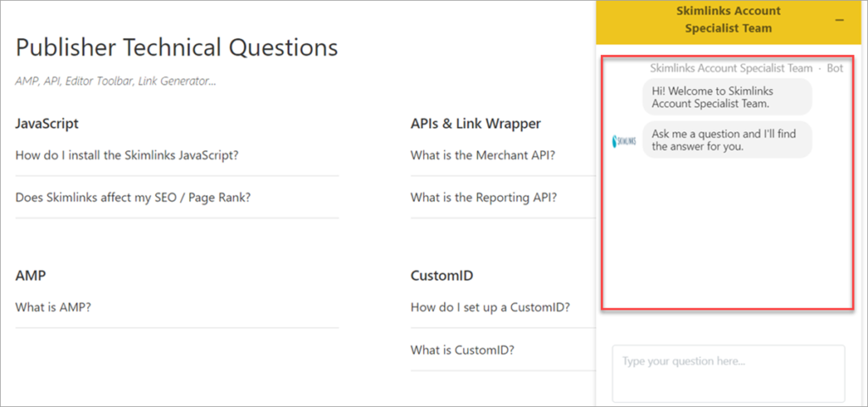868x407 pixels.
Task: Click the JavaScript section heading
Action: click(47, 124)
